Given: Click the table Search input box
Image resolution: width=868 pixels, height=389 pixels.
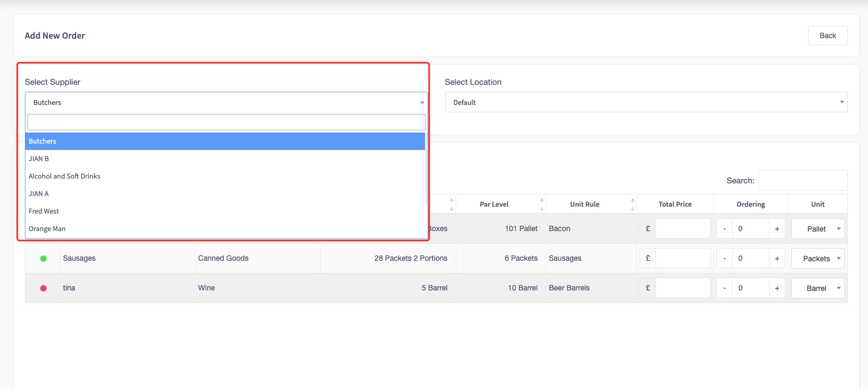Looking at the screenshot, I should [803, 181].
